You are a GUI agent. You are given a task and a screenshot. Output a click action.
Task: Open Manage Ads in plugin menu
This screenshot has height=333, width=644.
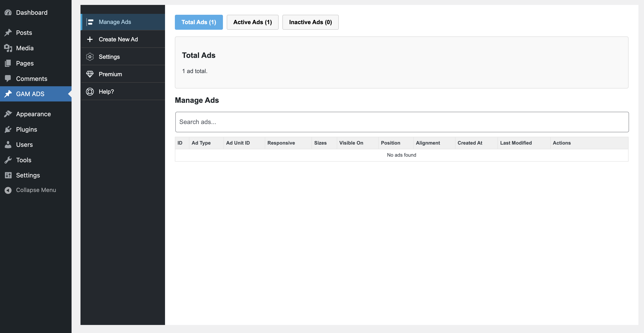(115, 22)
